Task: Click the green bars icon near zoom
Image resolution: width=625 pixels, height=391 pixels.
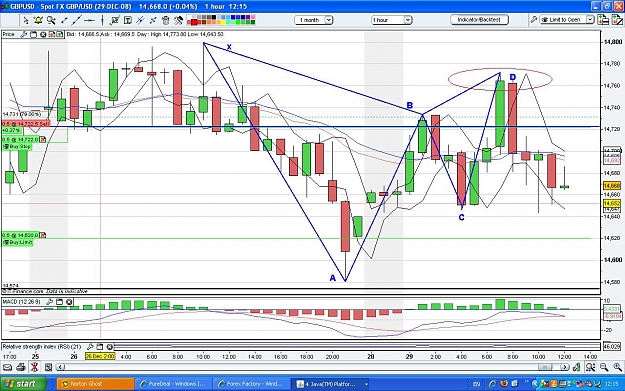Action: (x=577, y=367)
